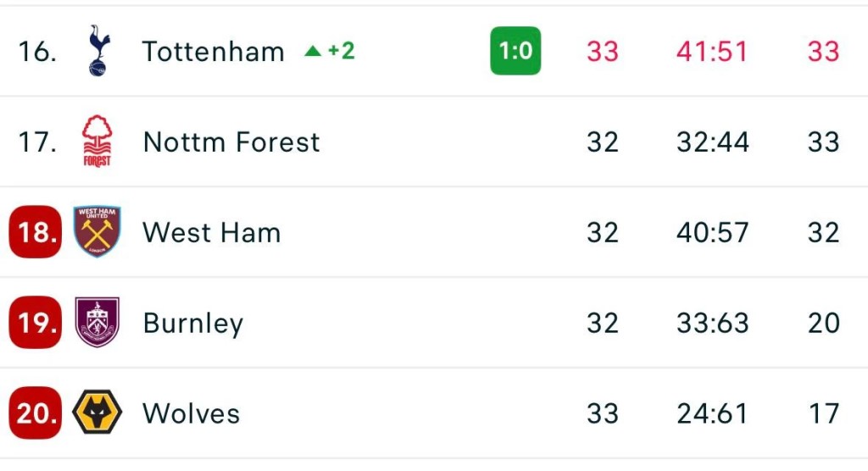This screenshot has width=868, height=471.
Task: Open the Nottm Forest team name
Action: [x=231, y=141]
